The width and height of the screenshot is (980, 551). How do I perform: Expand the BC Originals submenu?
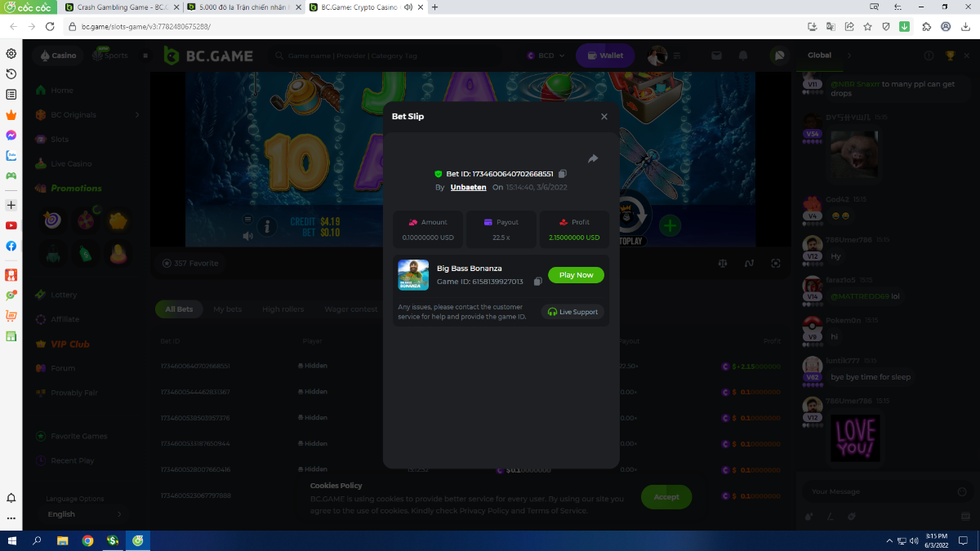136,115
